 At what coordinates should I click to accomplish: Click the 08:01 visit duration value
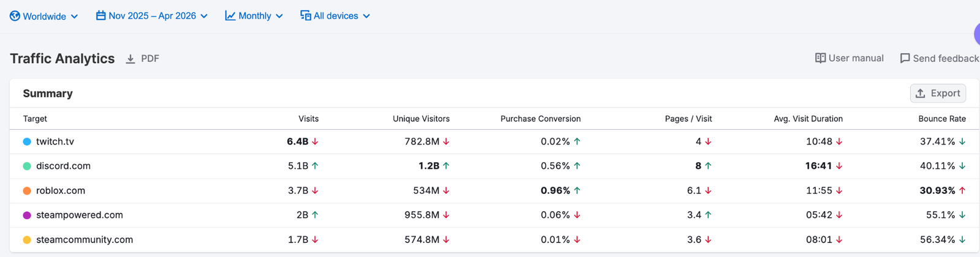point(820,239)
